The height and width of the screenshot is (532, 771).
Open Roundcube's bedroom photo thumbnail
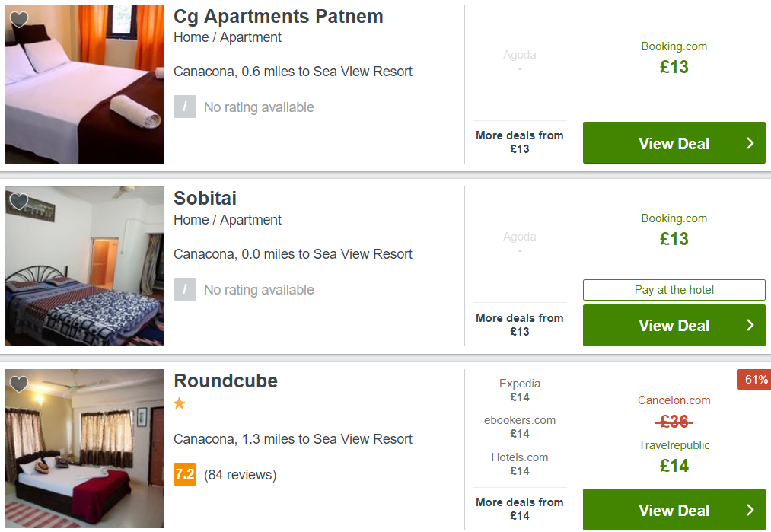coord(84,449)
